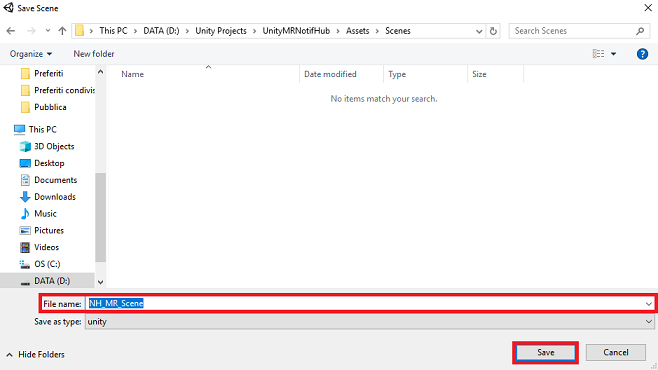The width and height of the screenshot is (658, 370).
Task: Open the view options dropdown arrow
Action: click(x=614, y=54)
